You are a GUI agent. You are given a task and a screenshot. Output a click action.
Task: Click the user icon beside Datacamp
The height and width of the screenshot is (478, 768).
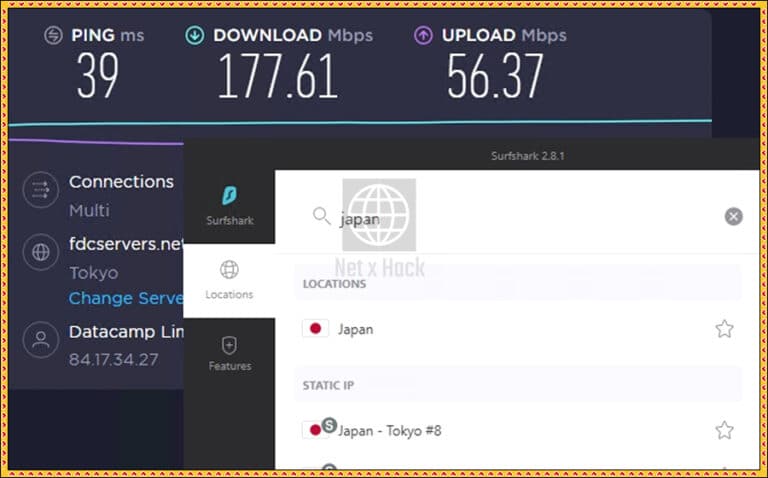pos(41,339)
